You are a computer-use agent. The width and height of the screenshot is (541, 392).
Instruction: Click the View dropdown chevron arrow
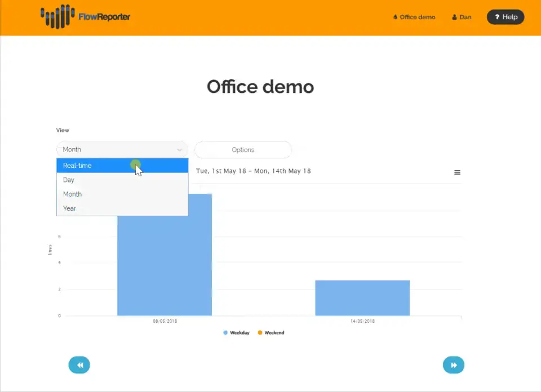(179, 150)
